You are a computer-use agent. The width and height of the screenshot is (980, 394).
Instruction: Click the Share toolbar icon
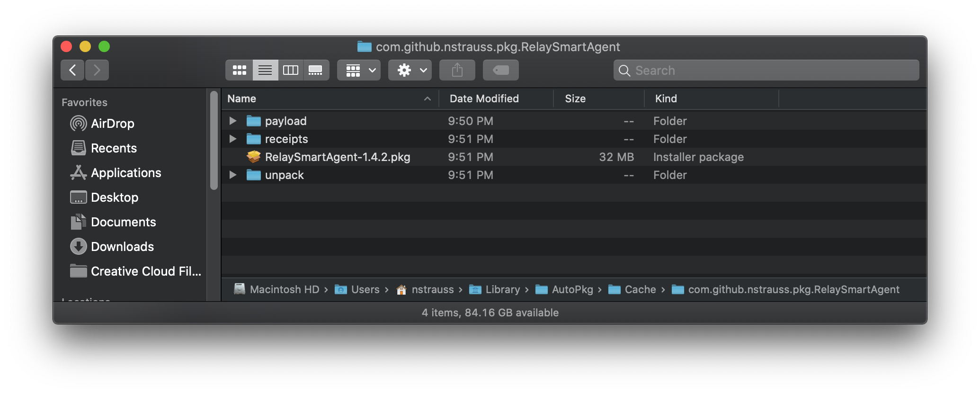(x=457, y=71)
